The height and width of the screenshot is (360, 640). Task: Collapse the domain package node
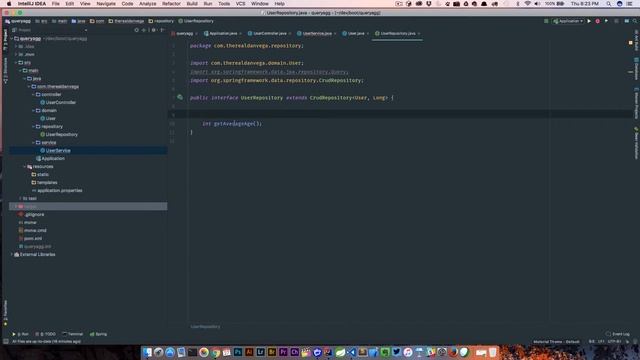click(x=33, y=110)
